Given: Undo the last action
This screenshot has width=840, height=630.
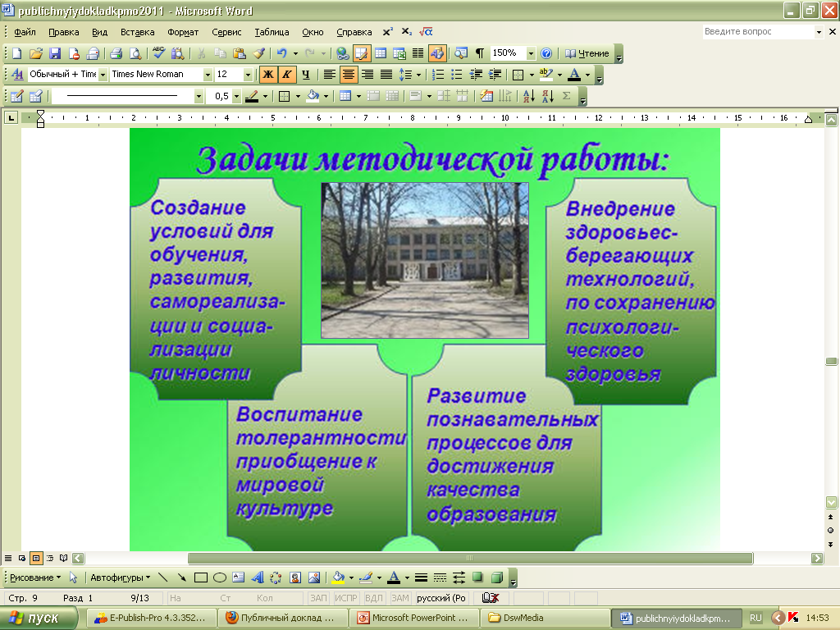Looking at the screenshot, I should tap(282, 53).
